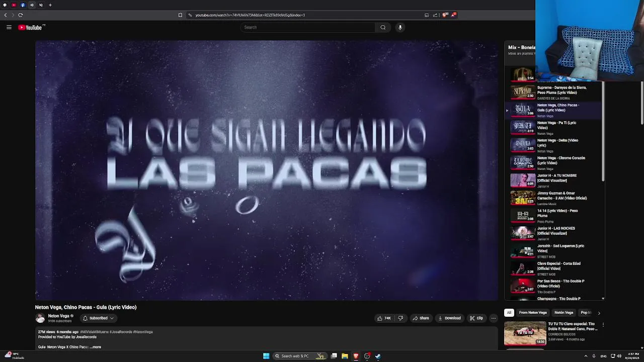Like the video with thumbs up
This screenshot has height=362, width=644.
coord(384,318)
